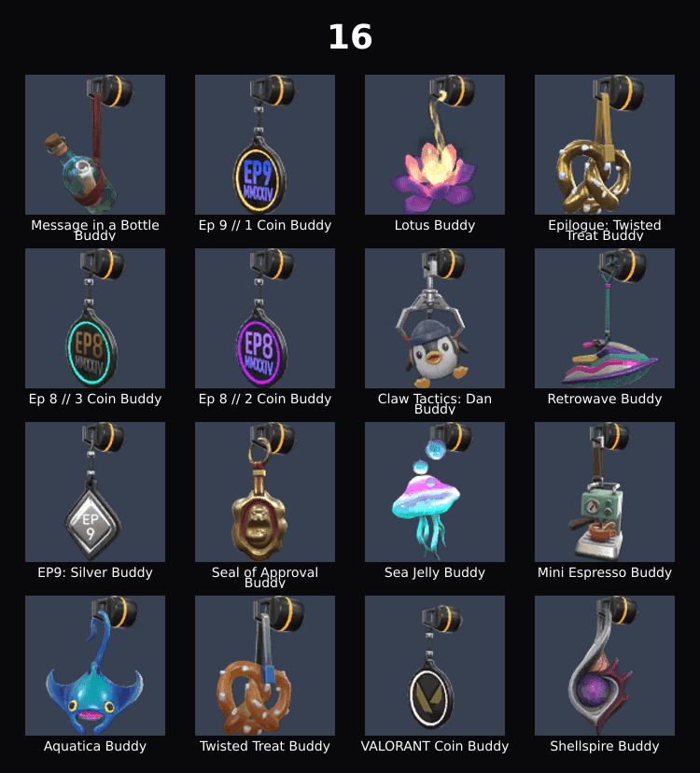The height and width of the screenshot is (773, 700).
Task: Pick the Sea Jelly Buddy jellyfish
Action: 435,491
